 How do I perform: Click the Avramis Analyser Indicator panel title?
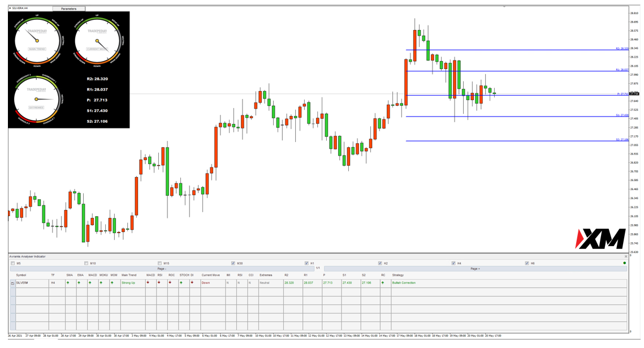tap(28, 256)
